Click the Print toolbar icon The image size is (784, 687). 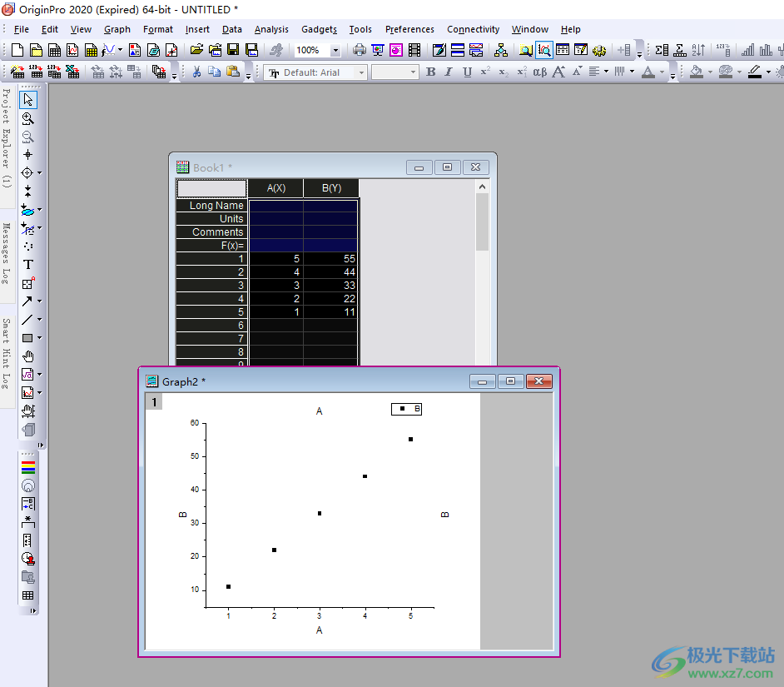click(x=359, y=51)
